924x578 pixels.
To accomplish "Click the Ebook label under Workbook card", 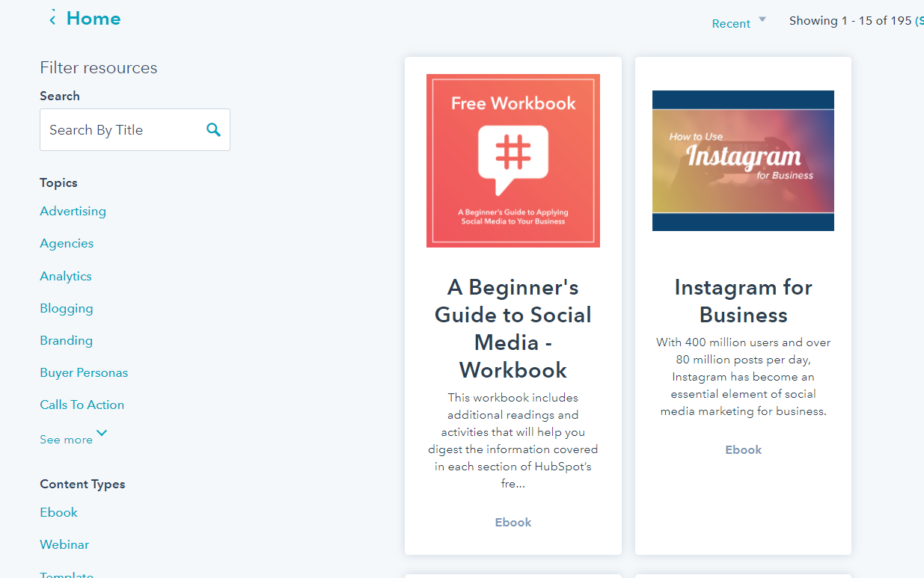I will pos(513,522).
